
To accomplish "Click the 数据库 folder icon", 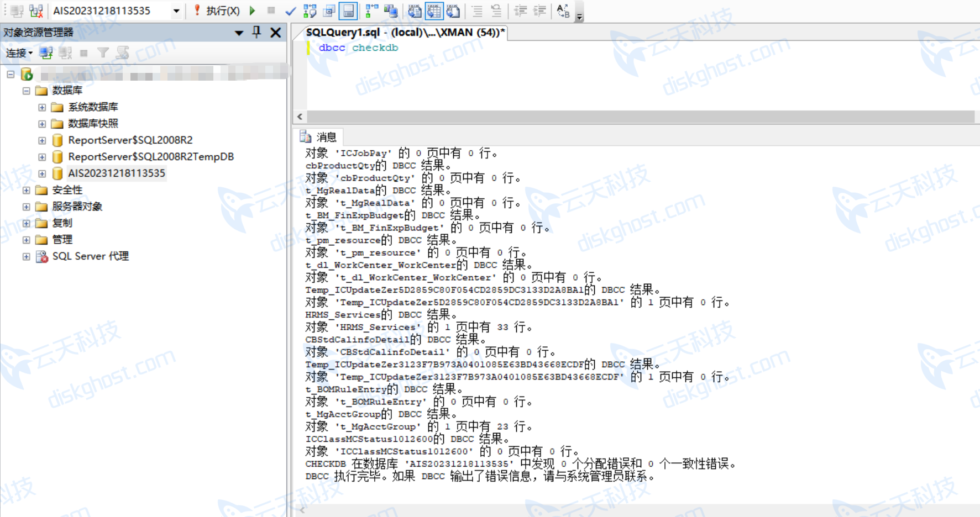I will point(41,91).
